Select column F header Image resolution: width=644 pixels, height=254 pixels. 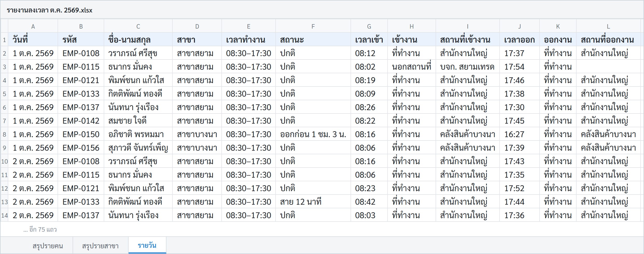coord(313,26)
